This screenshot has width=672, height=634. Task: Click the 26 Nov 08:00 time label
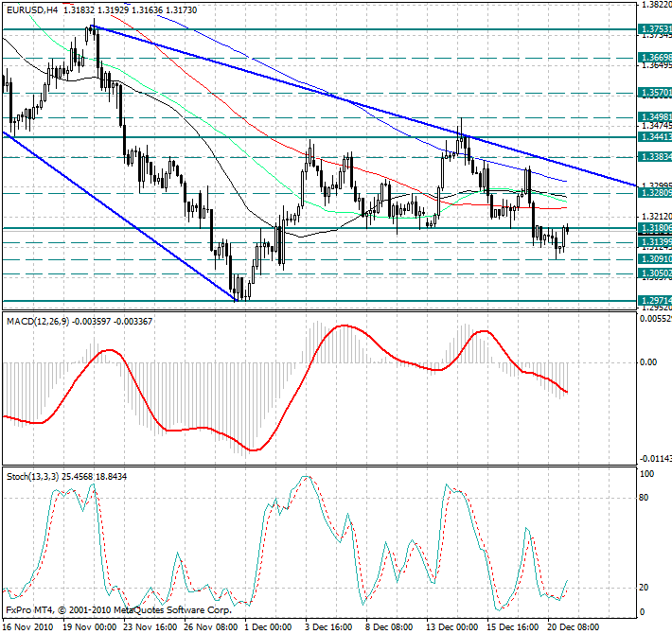click(211, 627)
